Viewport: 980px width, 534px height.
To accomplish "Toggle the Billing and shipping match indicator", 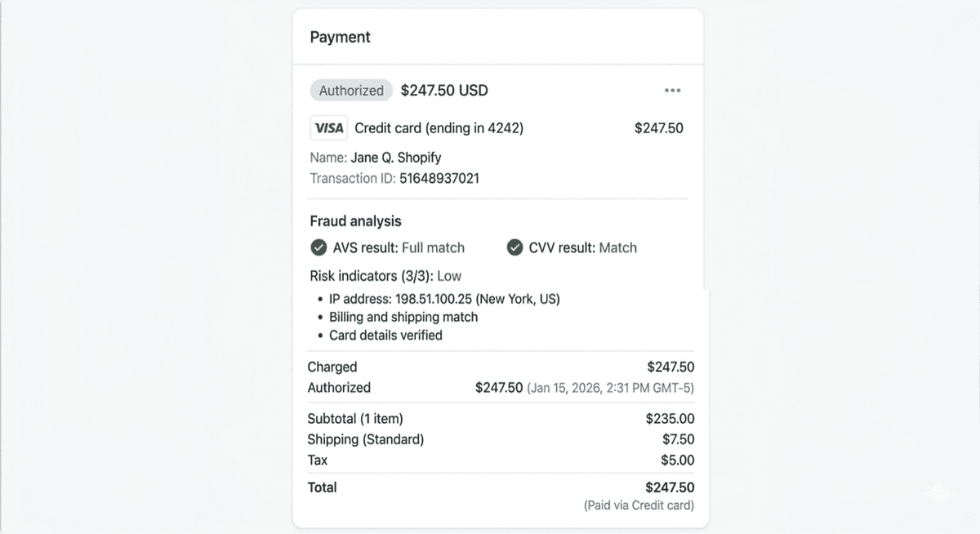I will 403,317.
